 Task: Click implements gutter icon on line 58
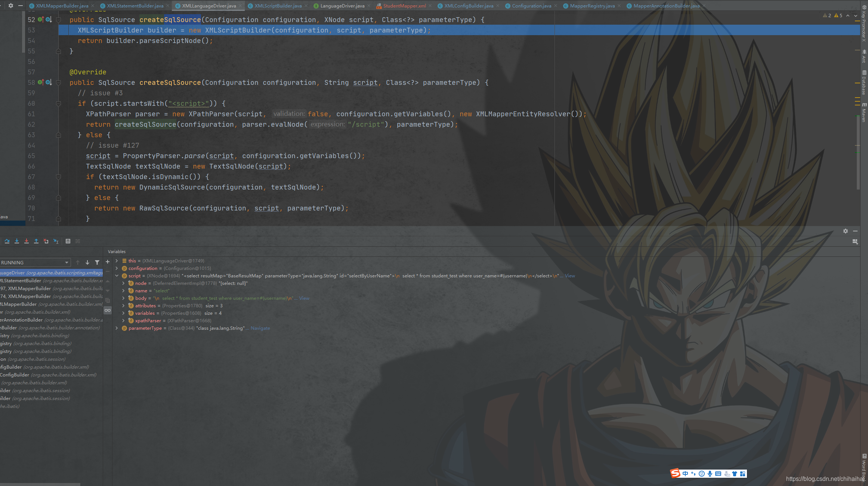coord(40,82)
